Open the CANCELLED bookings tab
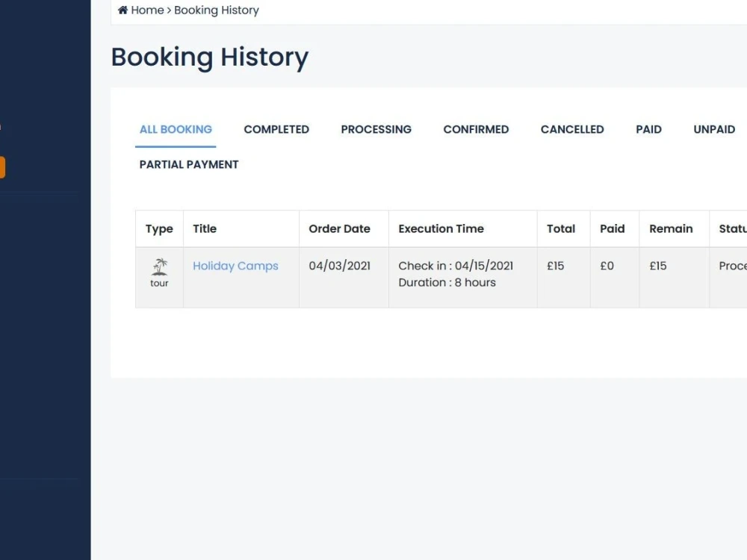747x560 pixels. coord(571,129)
